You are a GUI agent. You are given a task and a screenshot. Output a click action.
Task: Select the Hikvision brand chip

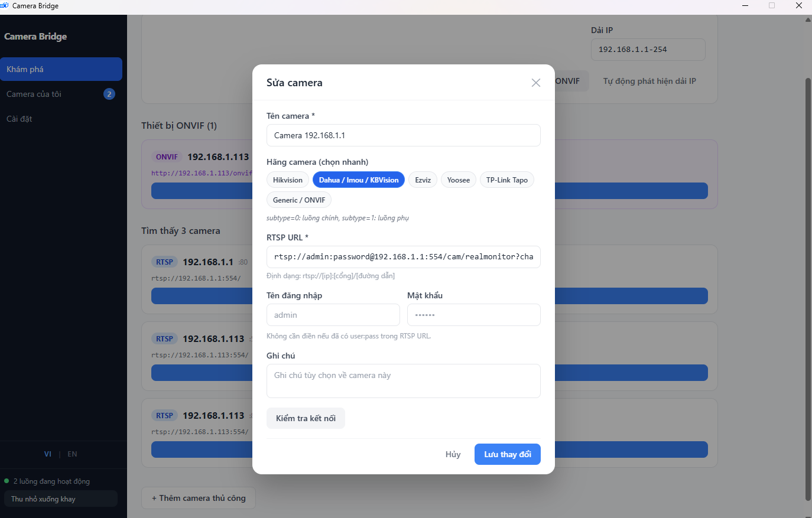288,180
